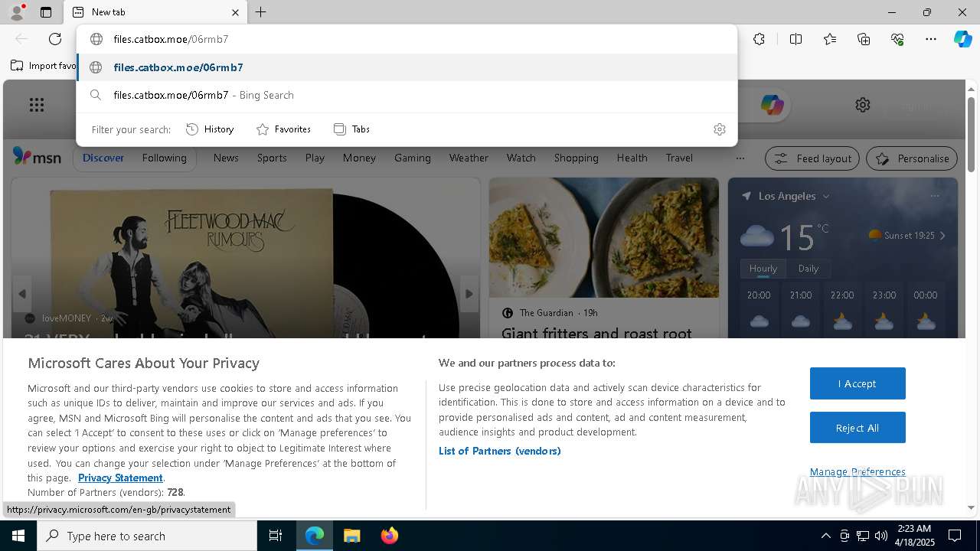Open the Edge profile icon
This screenshot has height=551, width=980.
tap(16, 11)
